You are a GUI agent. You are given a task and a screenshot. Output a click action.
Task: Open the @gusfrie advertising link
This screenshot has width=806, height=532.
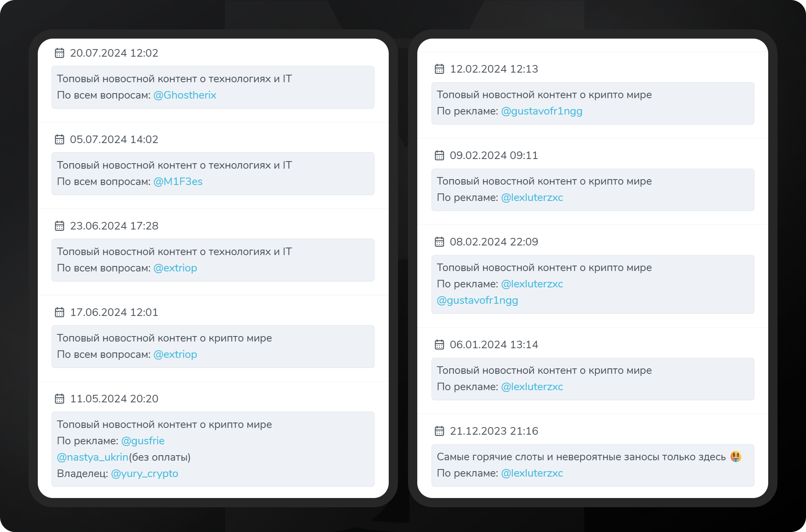pyautogui.click(x=143, y=441)
